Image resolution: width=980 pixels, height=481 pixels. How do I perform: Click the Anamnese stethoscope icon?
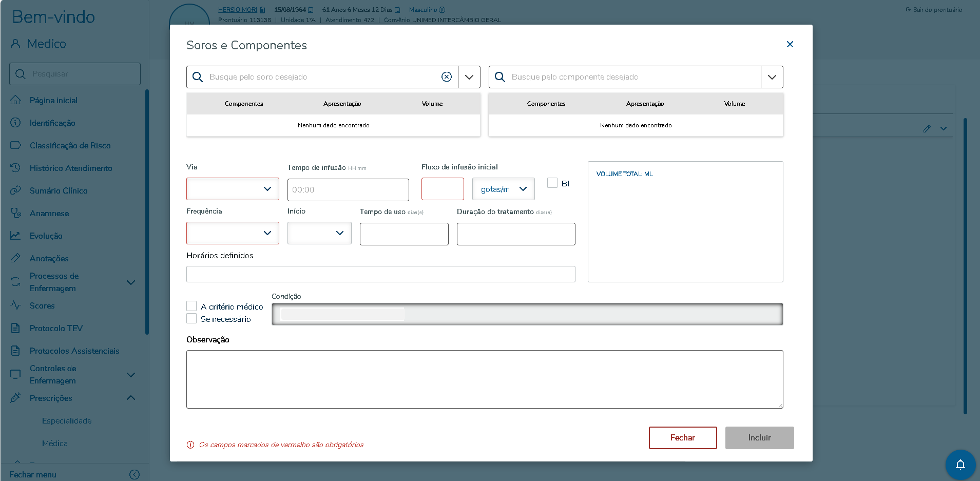coord(16,213)
